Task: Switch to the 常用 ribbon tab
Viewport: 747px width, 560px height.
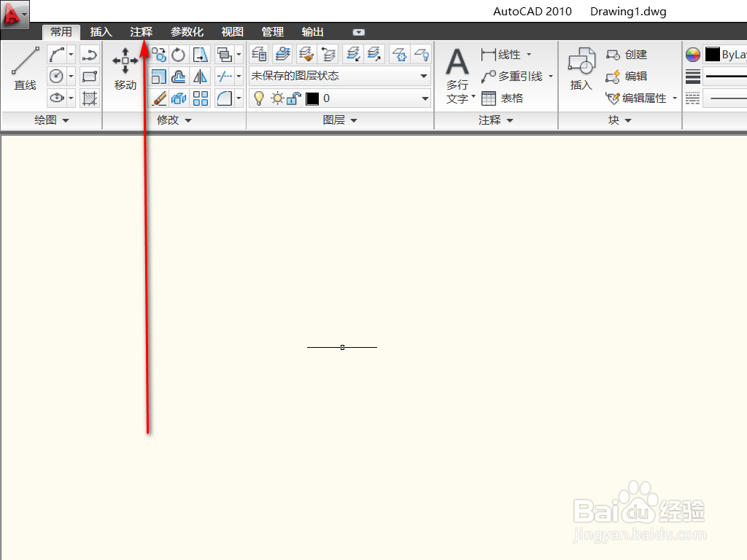Action: click(x=61, y=32)
